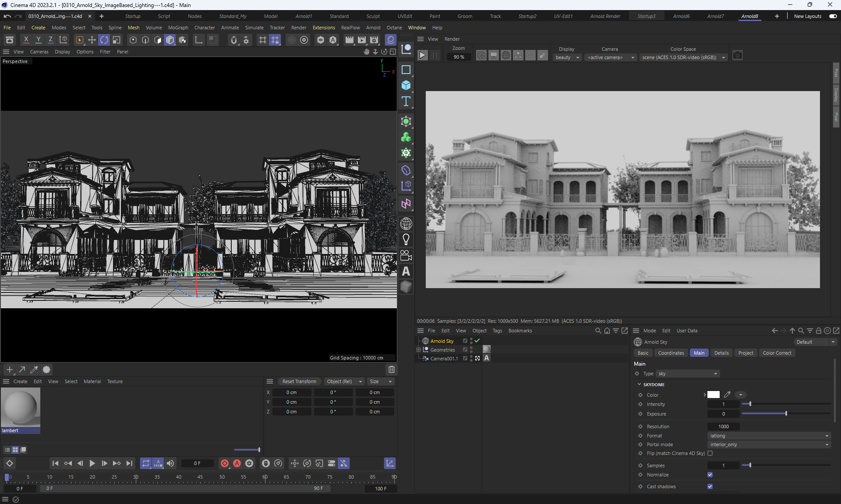
Task: Switch to the Color Correct tab
Action: [x=777, y=353]
